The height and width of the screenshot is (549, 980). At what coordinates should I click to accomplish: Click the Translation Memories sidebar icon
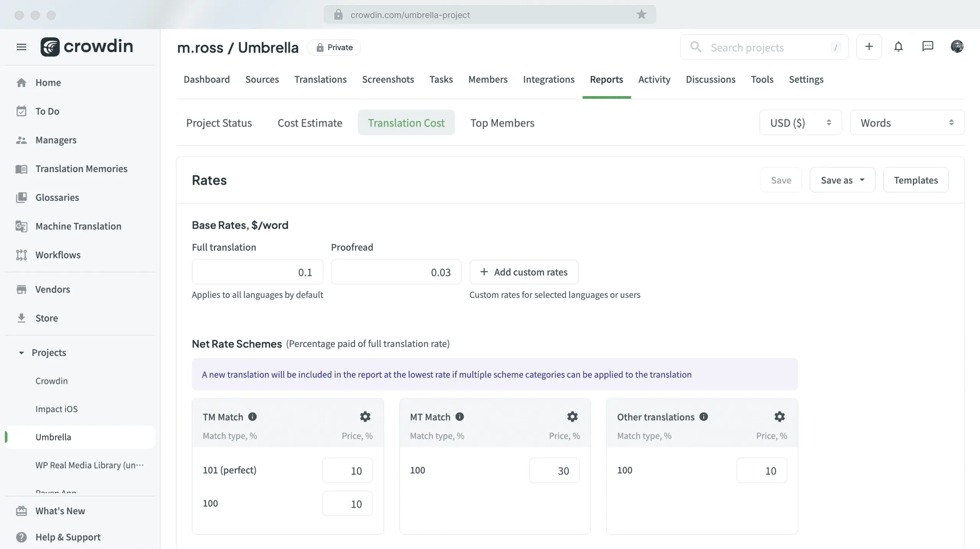(x=21, y=169)
